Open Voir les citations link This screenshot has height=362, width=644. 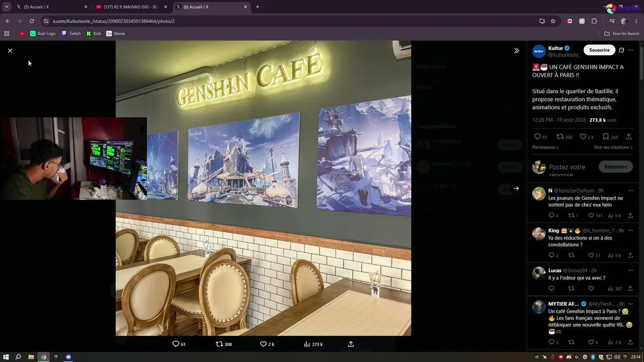coord(613,147)
